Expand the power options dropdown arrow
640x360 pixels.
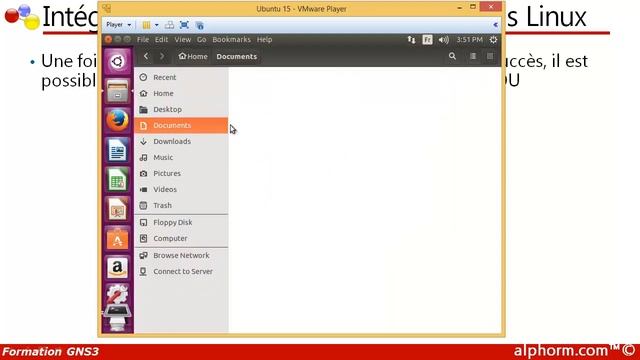[157, 25]
